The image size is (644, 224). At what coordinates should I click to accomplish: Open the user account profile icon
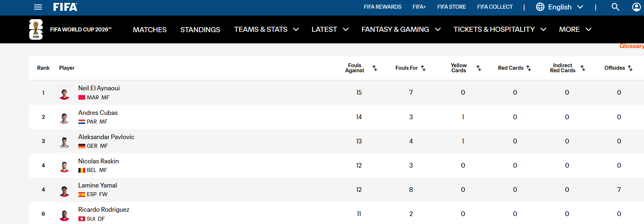636,7
